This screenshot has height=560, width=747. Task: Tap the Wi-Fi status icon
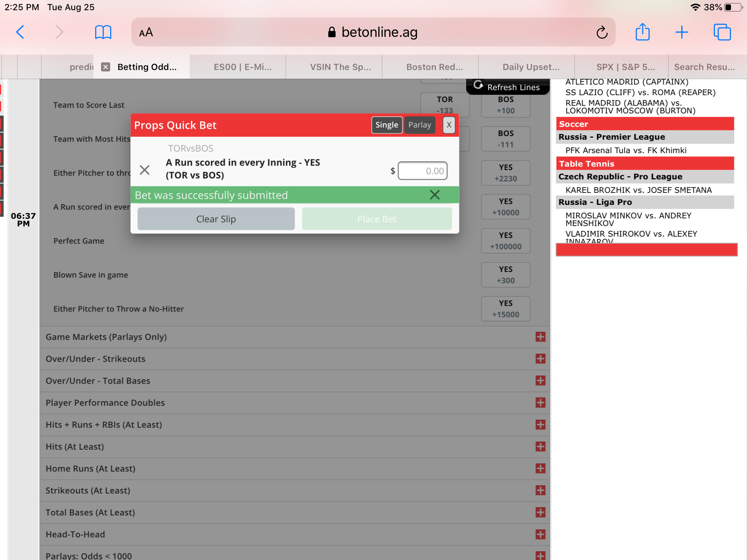click(x=695, y=7)
